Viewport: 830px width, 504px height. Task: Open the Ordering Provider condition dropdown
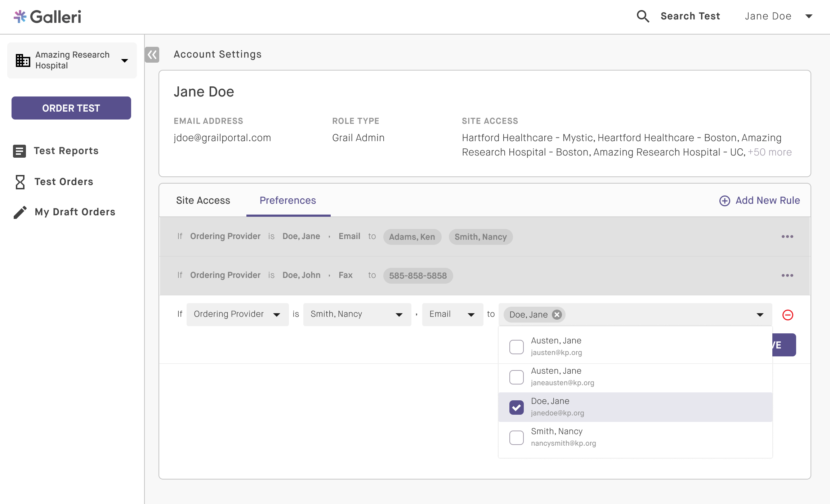(x=237, y=314)
